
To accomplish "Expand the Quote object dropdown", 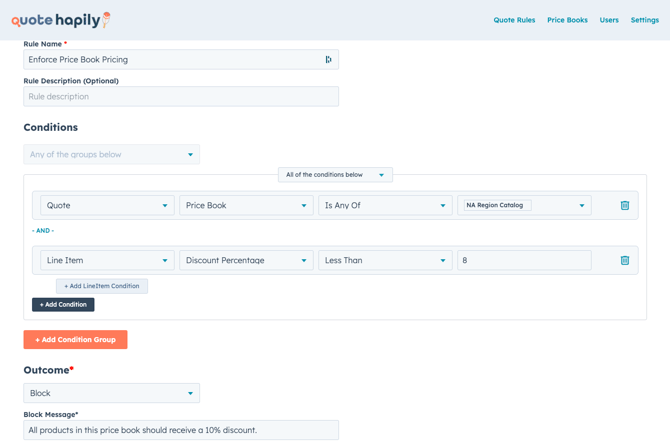I will click(x=107, y=206).
